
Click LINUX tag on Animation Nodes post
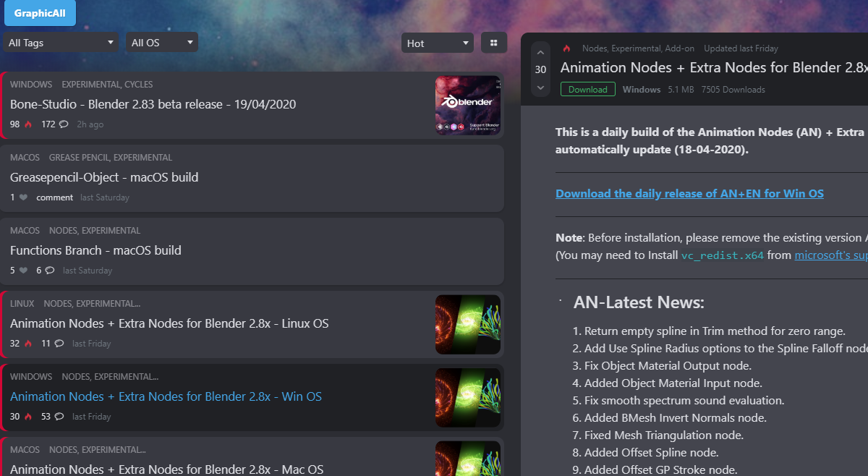[x=22, y=304]
